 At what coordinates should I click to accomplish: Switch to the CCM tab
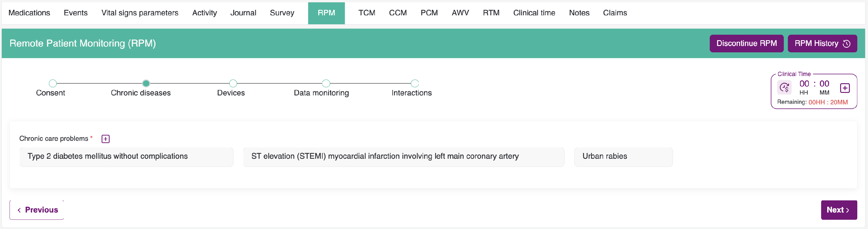(x=398, y=13)
